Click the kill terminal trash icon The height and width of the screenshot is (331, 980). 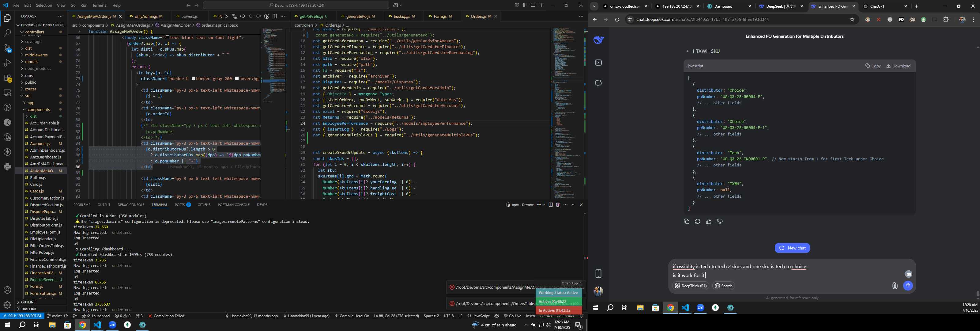click(x=558, y=205)
